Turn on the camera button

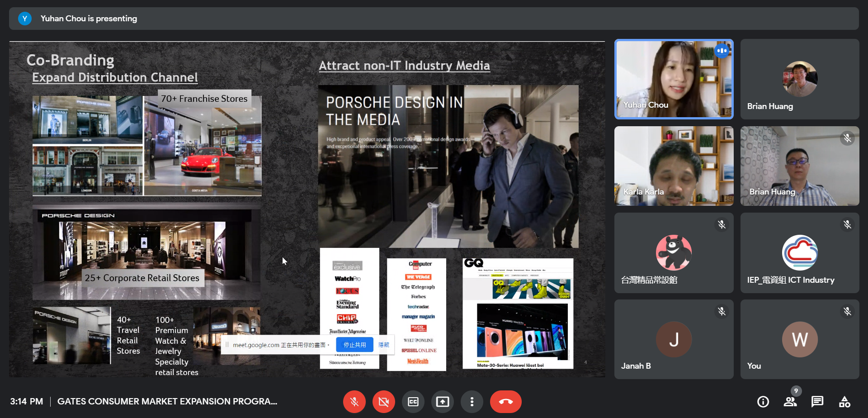pos(384,402)
